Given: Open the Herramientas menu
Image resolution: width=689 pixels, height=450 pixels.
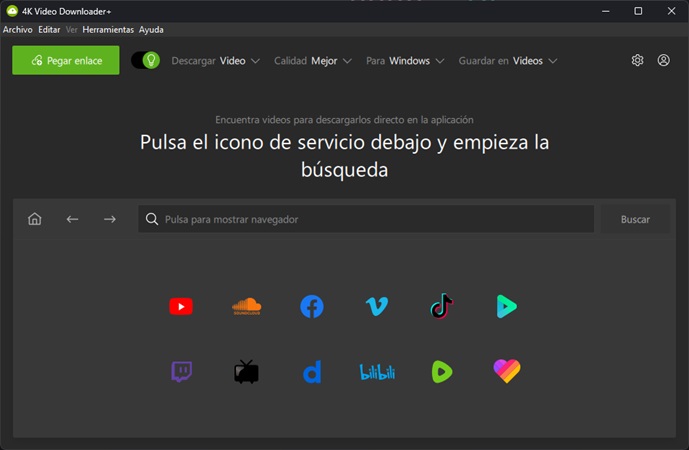Looking at the screenshot, I should click(108, 29).
